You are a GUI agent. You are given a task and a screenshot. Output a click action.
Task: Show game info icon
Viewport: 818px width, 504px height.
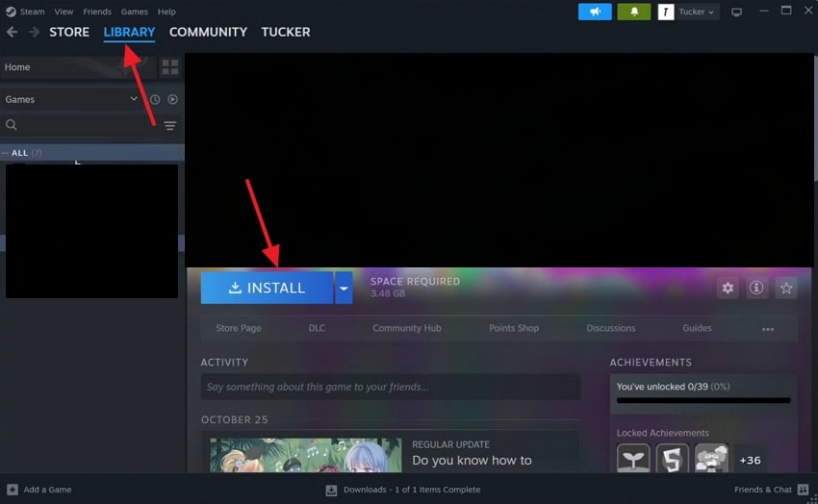(756, 288)
